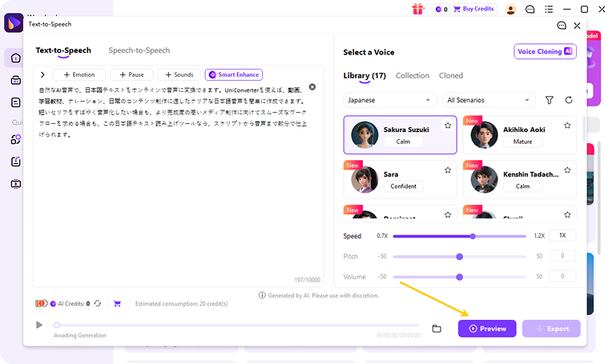Click the Volume value field
This screenshot has height=364, width=612.
[x=562, y=276]
